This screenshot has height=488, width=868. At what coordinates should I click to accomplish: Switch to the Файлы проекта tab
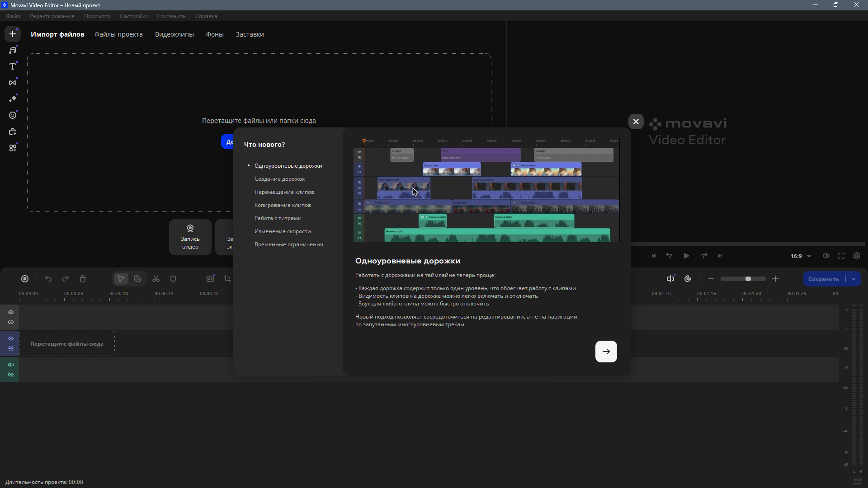(118, 34)
